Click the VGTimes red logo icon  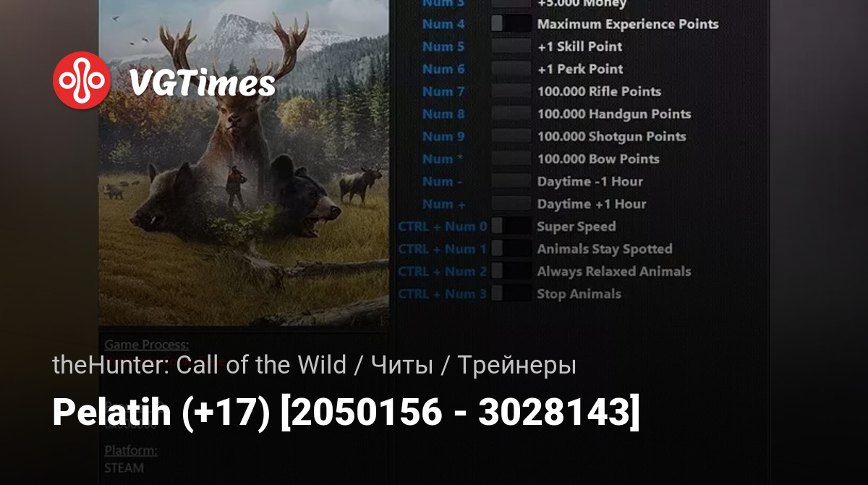82,80
